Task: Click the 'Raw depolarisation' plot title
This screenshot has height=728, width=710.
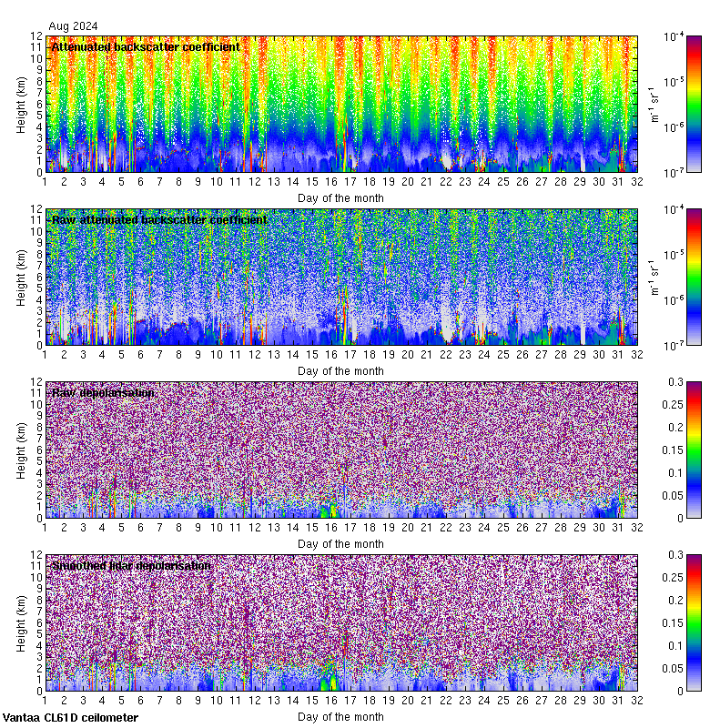Action: tap(103, 392)
